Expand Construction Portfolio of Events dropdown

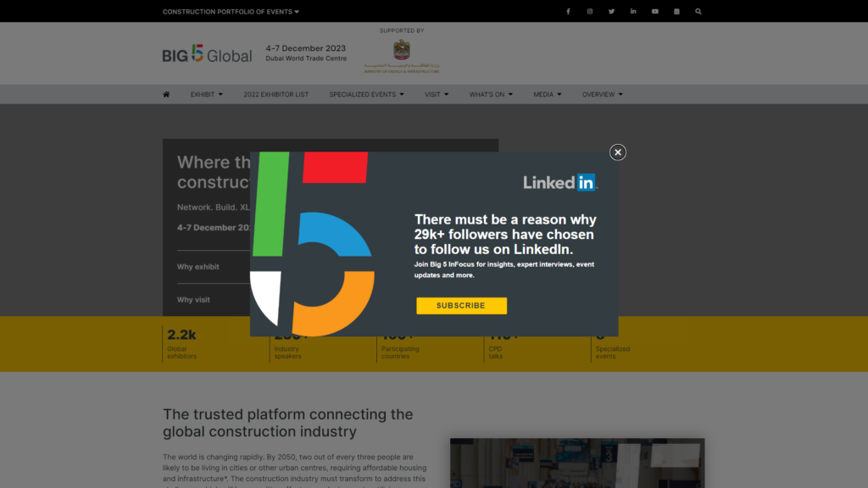click(x=231, y=12)
